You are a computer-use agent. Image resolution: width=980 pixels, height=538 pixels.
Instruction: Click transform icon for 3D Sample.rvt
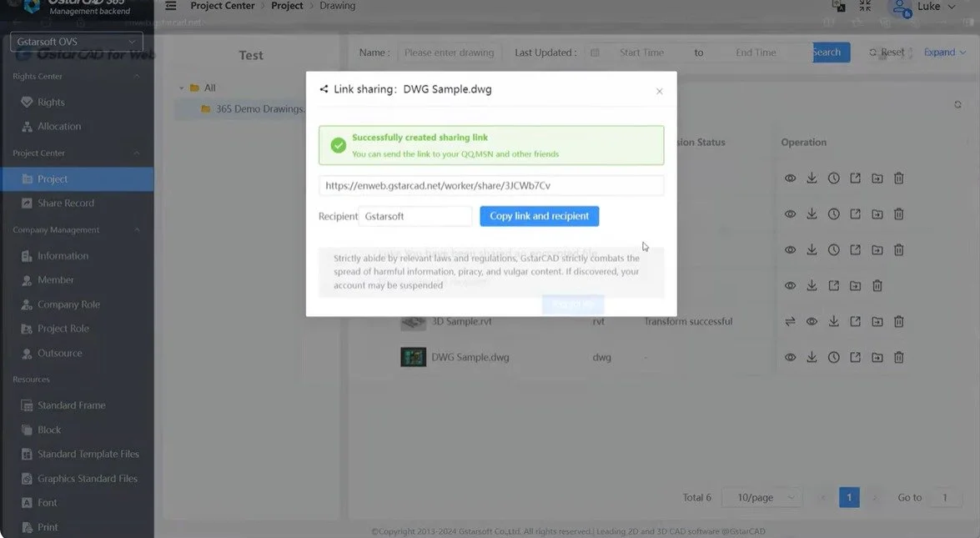[790, 321]
